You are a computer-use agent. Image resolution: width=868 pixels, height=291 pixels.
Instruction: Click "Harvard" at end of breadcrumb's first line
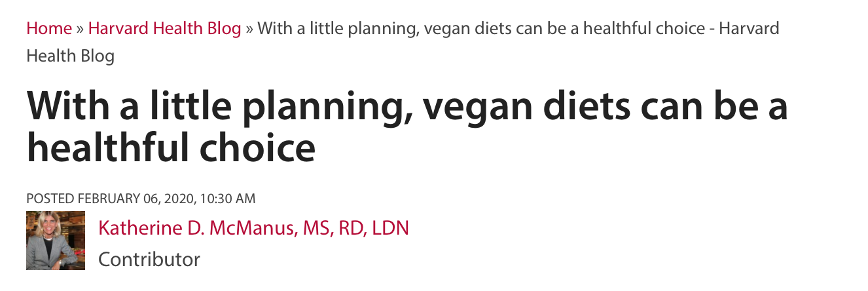[x=750, y=29]
